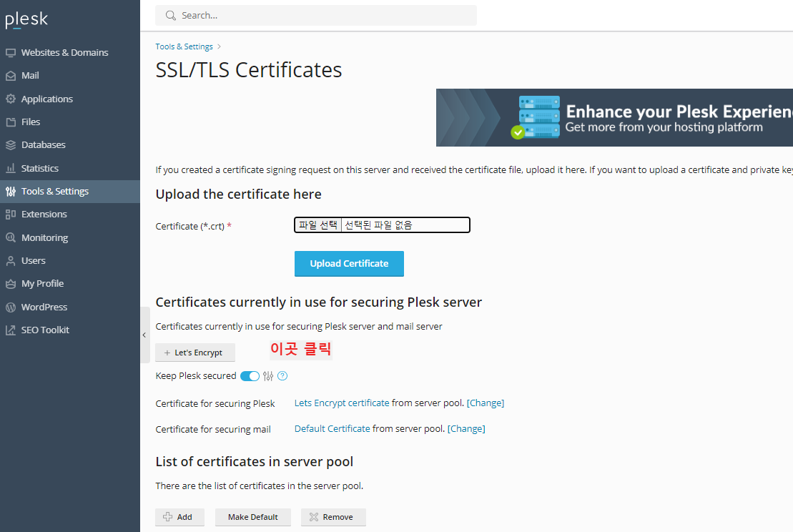The width and height of the screenshot is (793, 532).
Task: Click the Keep Plesk secured help icon
Action: click(x=282, y=375)
